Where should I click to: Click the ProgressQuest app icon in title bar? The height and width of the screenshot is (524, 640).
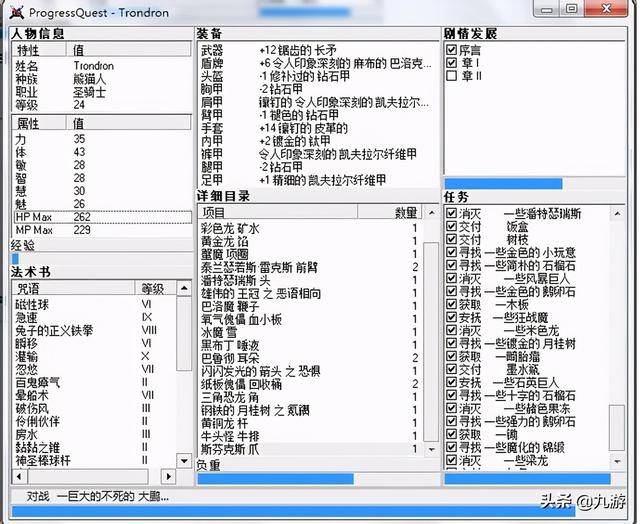pos(17,13)
